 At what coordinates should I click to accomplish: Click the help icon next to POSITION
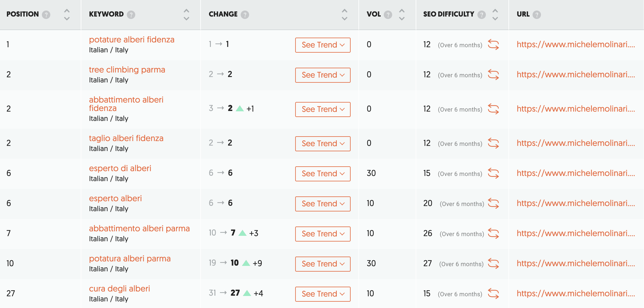(46, 14)
